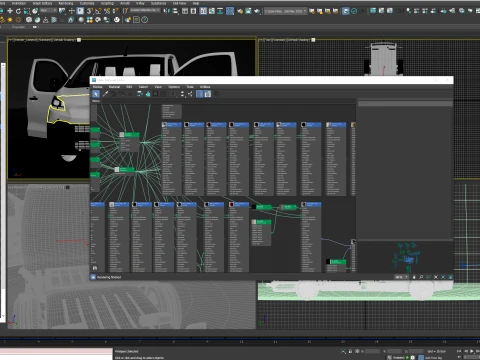
Task: Click the Render Production teapot icon
Action: tap(257, 11)
